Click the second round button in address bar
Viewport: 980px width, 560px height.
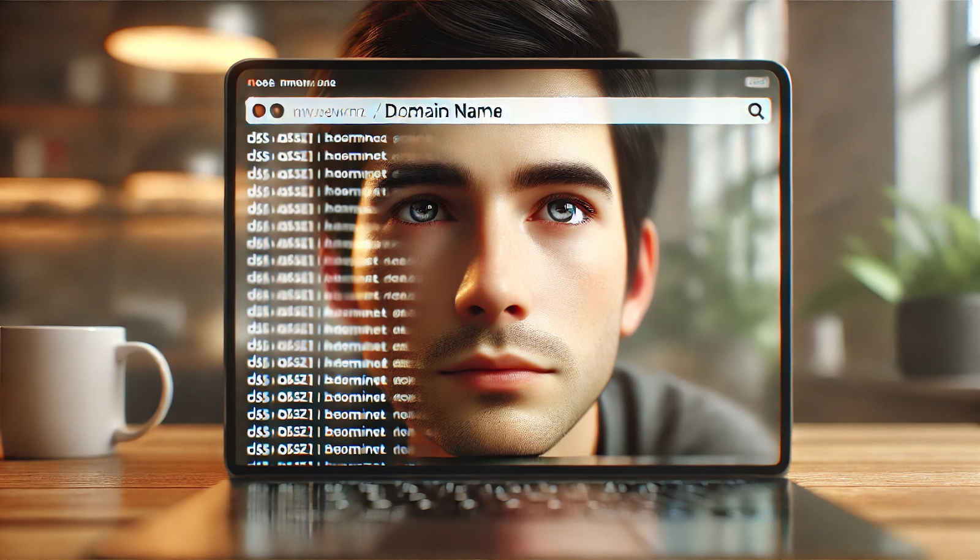(x=277, y=111)
